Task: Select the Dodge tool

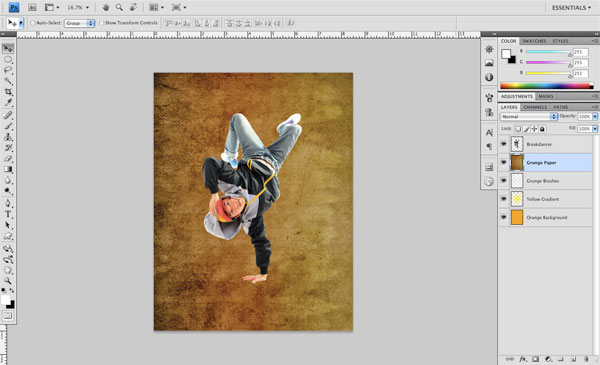Action: (8, 191)
